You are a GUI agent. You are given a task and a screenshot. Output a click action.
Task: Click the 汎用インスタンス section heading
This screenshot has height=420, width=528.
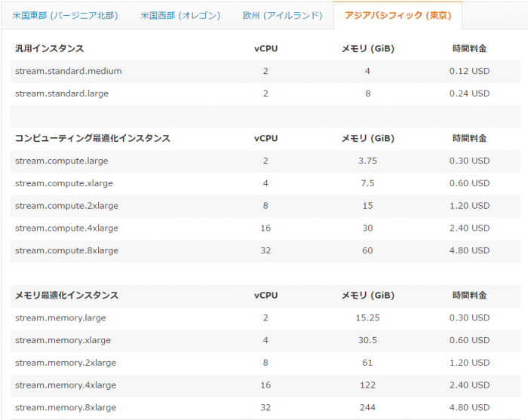coord(50,48)
